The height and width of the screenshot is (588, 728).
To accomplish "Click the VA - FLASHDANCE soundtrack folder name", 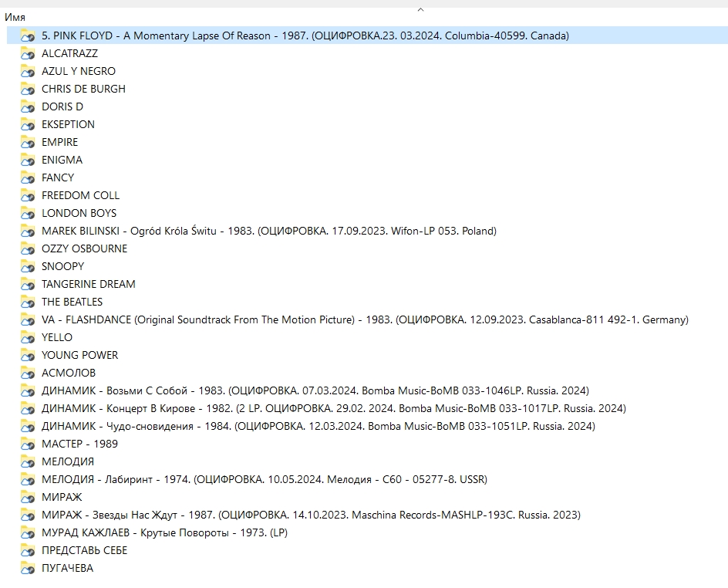I will tap(365, 319).
